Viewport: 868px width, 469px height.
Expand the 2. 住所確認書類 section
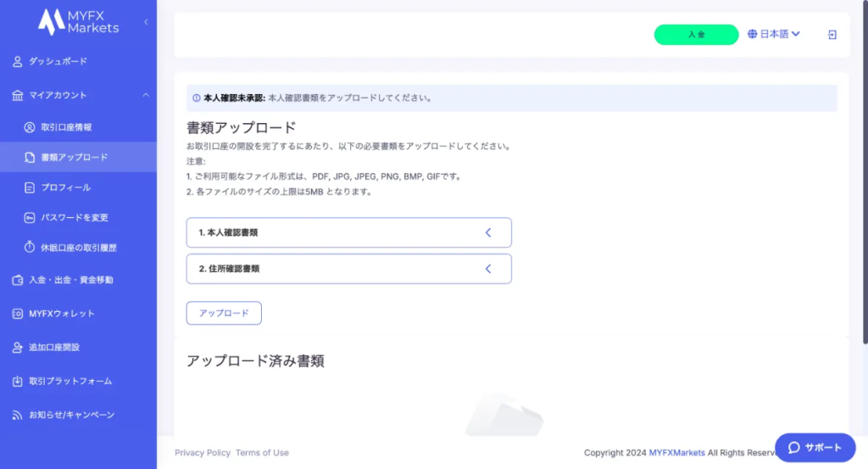[x=348, y=269]
